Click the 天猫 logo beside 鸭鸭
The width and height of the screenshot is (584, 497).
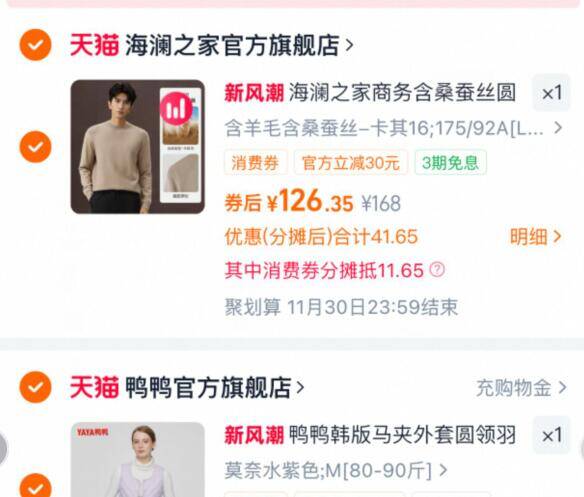(x=94, y=387)
